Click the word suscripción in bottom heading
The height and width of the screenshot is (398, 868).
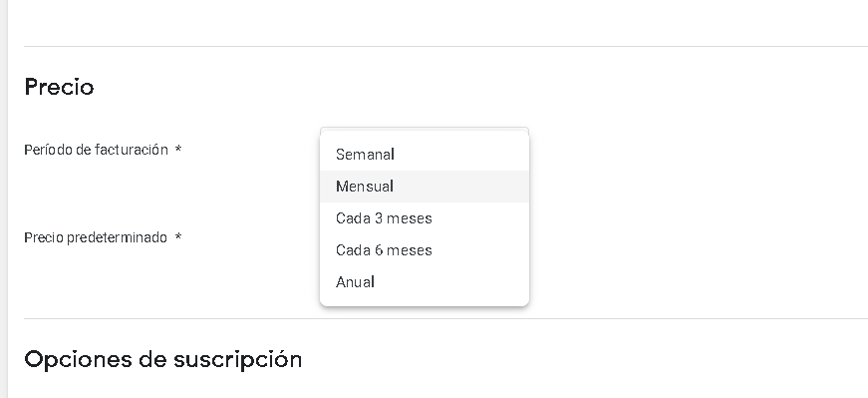237,360
